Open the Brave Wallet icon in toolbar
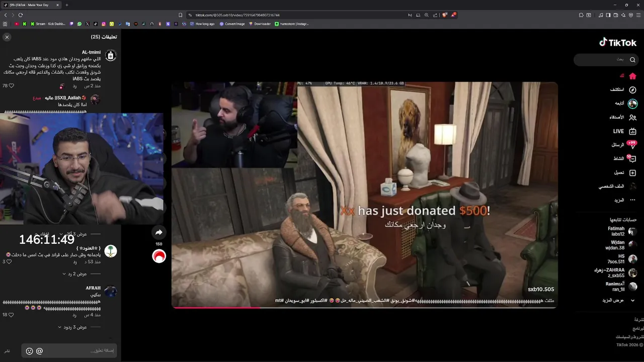 pyautogui.click(x=616, y=15)
